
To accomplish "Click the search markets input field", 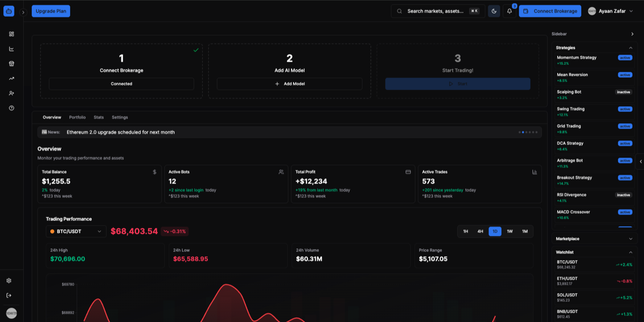I will click(437, 10).
